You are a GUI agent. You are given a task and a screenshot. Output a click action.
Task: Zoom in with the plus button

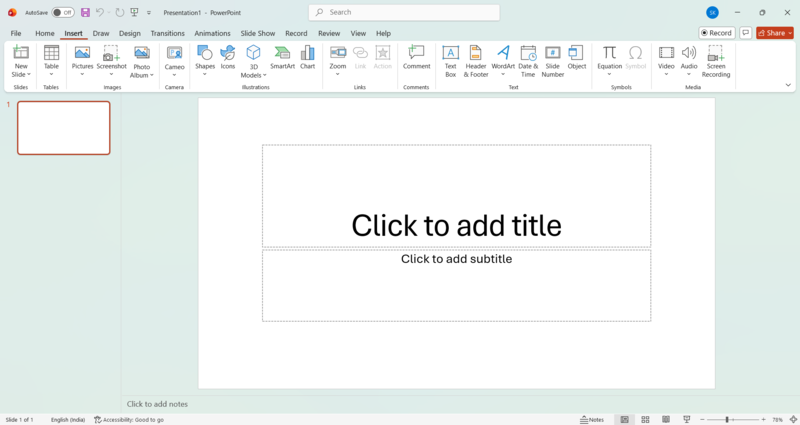pyautogui.click(x=763, y=419)
